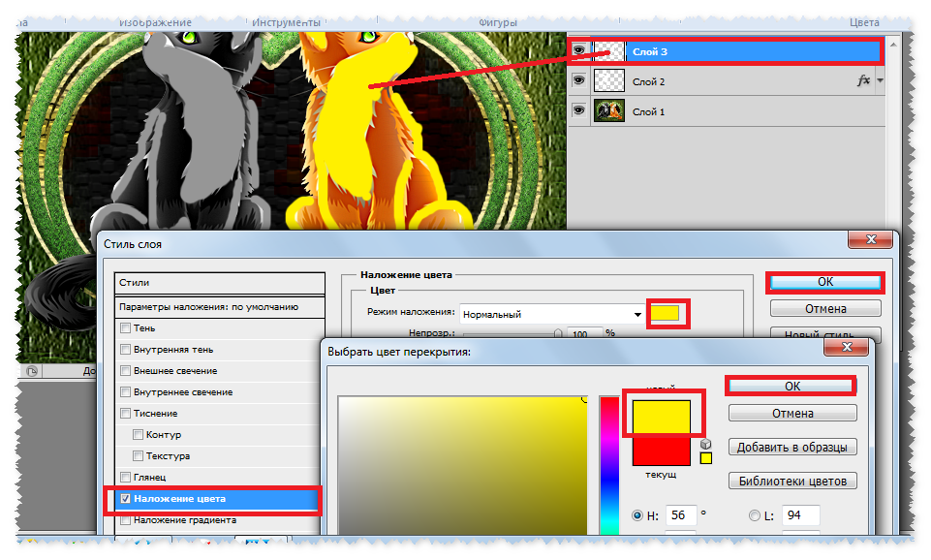Open the Фигуры tab
This screenshot has width=931, height=560.
[x=498, y=22]
